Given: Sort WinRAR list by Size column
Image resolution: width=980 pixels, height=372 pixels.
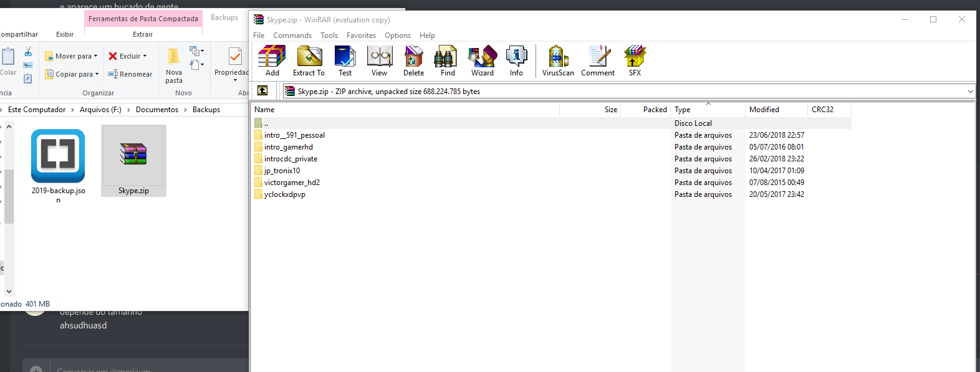Looking at the screenshot, I should pyautogui.click(x=590, y=110).
